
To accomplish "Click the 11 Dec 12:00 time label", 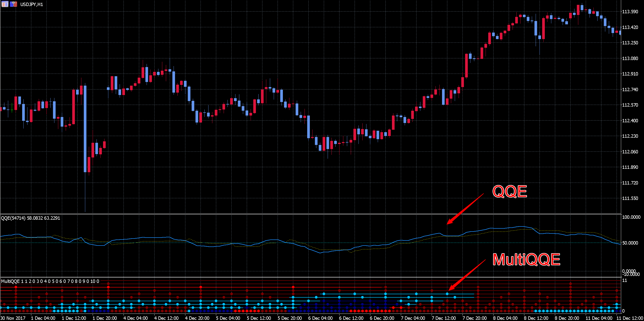I will pyautogui.click(x=629, y=318).
